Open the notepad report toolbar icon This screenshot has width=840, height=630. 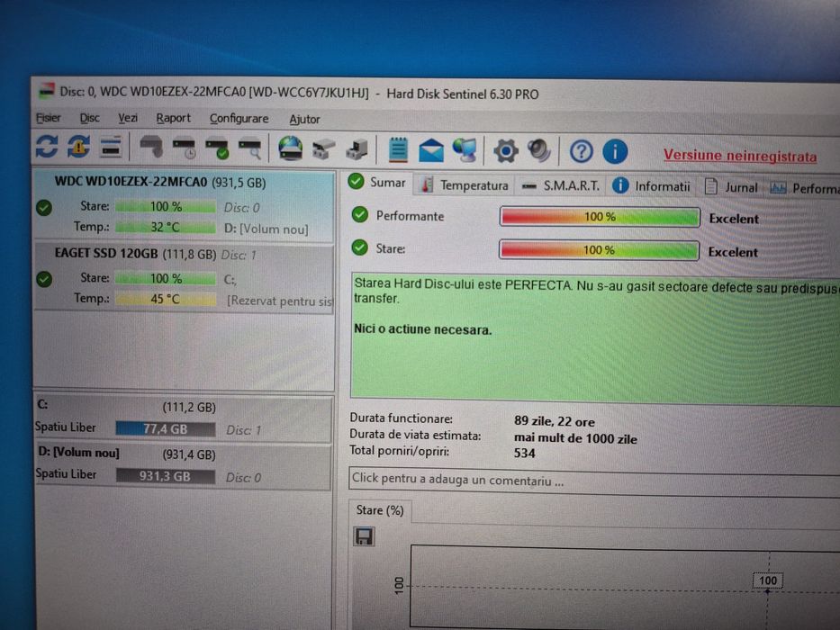pos(398,149)
